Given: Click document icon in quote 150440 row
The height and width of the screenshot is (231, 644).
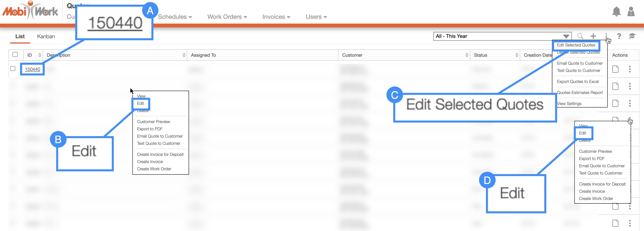Looking at the screenshot, I should [x=615, y=69].
